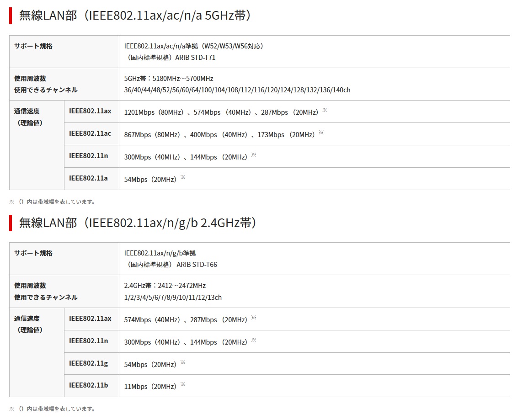Click the ※ mark in the IEEE802.11b row
This screenshot has height=420, width=523.
pyautogui.click(x=183, y=384)
